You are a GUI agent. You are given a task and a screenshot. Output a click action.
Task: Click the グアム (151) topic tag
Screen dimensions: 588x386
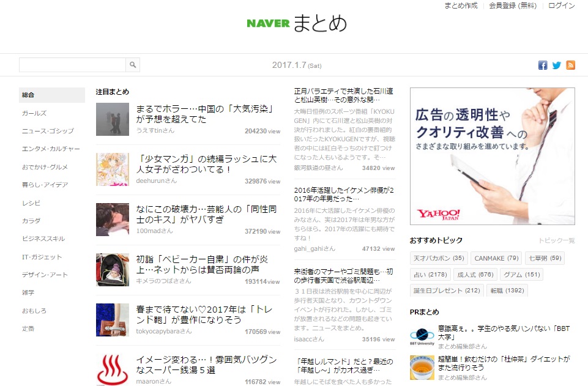coord(522,275)
